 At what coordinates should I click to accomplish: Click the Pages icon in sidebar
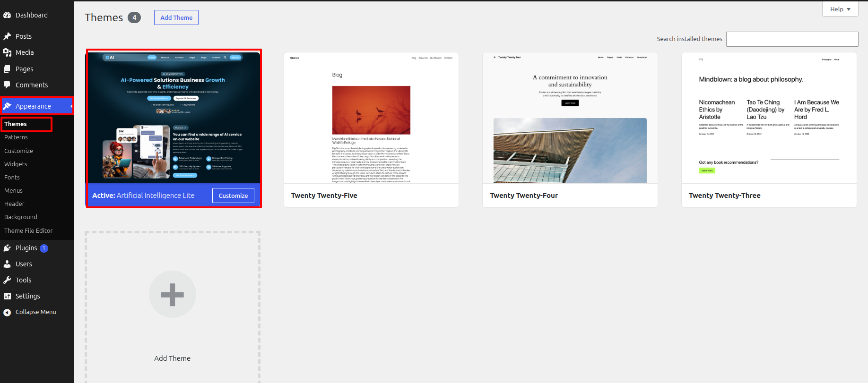point(7,69)
